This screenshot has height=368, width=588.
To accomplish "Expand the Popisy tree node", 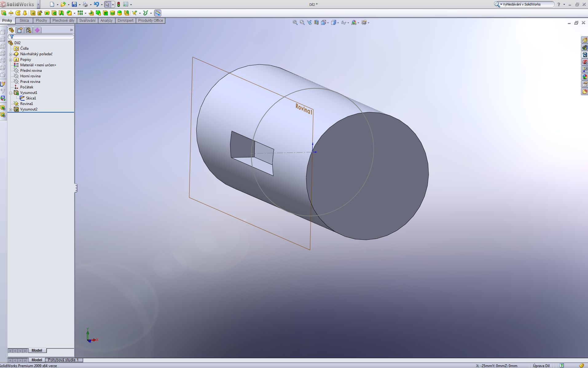I will [x=10, y=60].
